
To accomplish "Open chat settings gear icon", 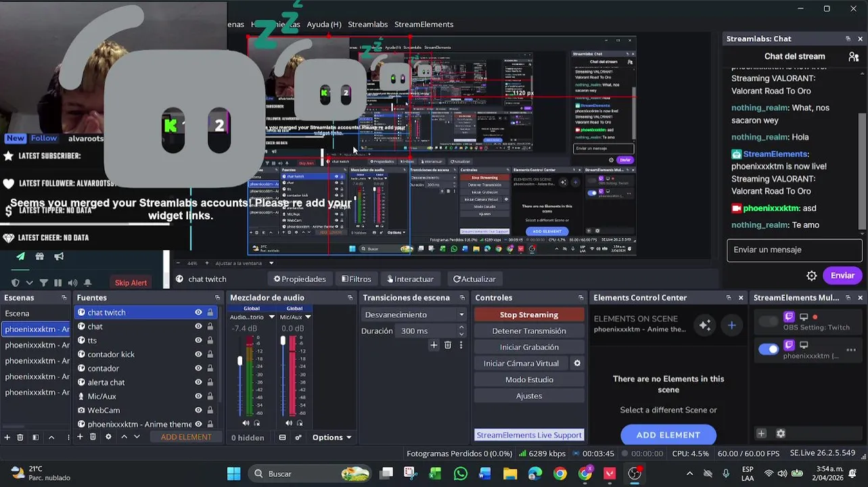I will [811, 275].
